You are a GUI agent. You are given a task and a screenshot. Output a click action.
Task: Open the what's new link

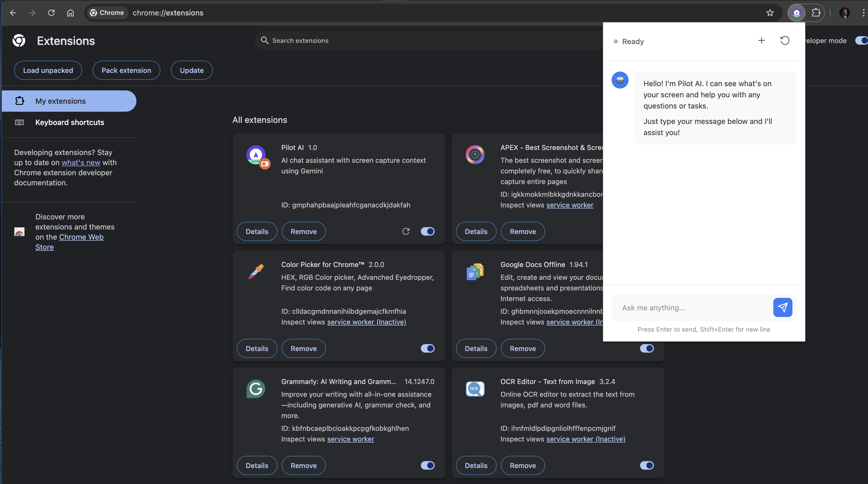click(x=81, y=162)
